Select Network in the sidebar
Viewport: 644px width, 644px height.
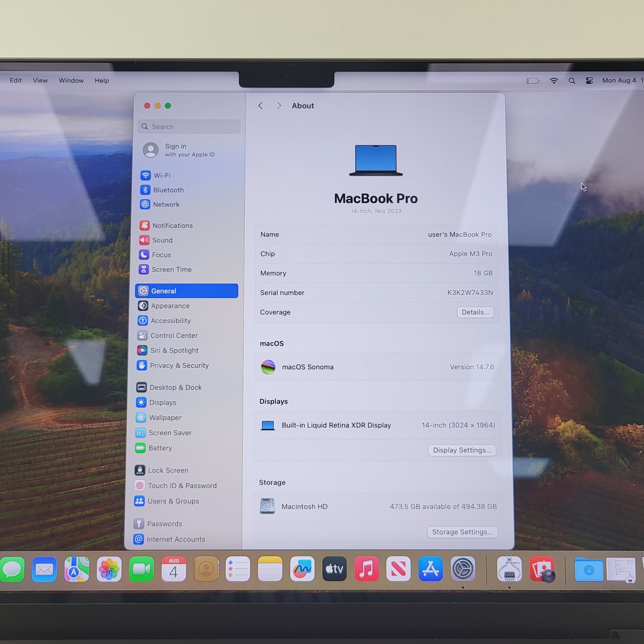click(x=160, y=205)
